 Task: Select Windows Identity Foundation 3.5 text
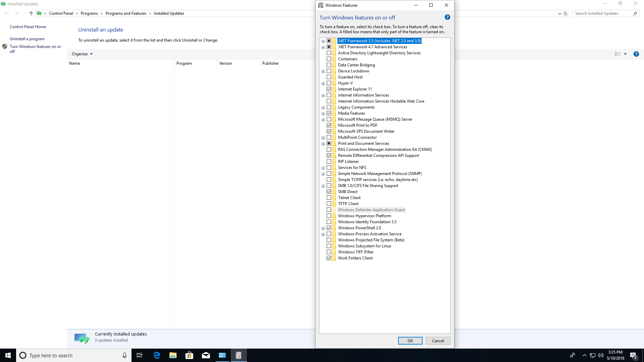click(367, 222)
